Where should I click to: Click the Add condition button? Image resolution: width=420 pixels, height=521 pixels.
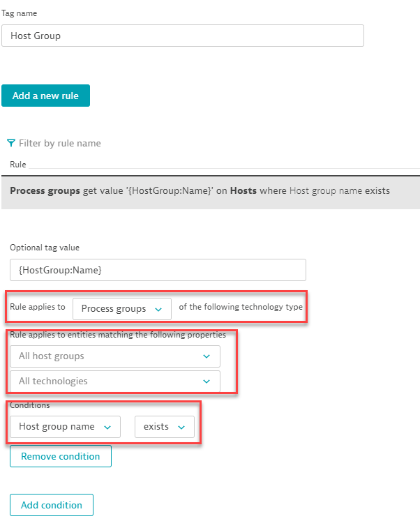point(52,505)
